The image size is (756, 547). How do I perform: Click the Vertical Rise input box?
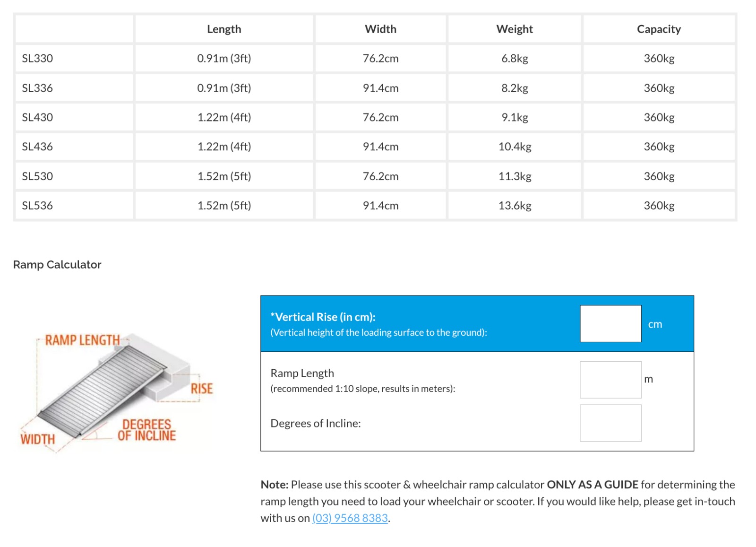pos(610,323)
